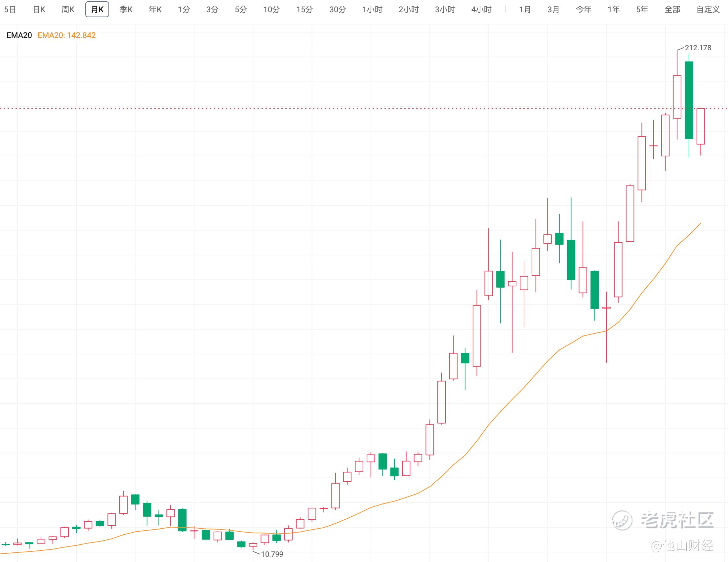Select the 1分 one-minute interval
Image resolution: width=728 pixels, height=562 pixels.
click(x=184, y=9)
